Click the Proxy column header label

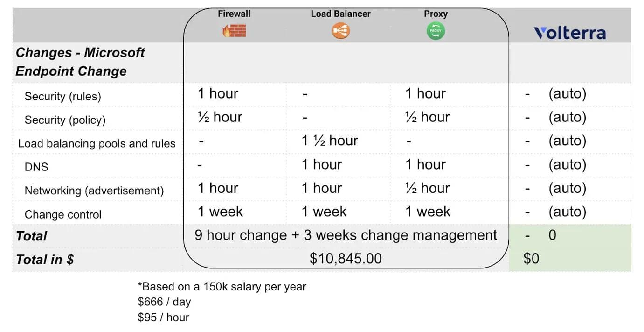tap(436, 14)
